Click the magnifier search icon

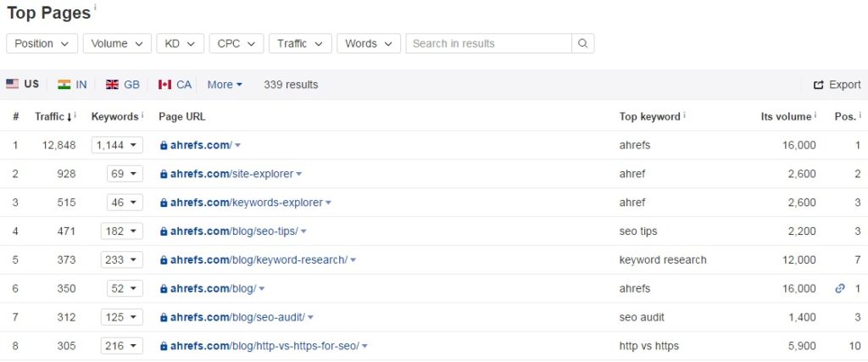(583, 44)
